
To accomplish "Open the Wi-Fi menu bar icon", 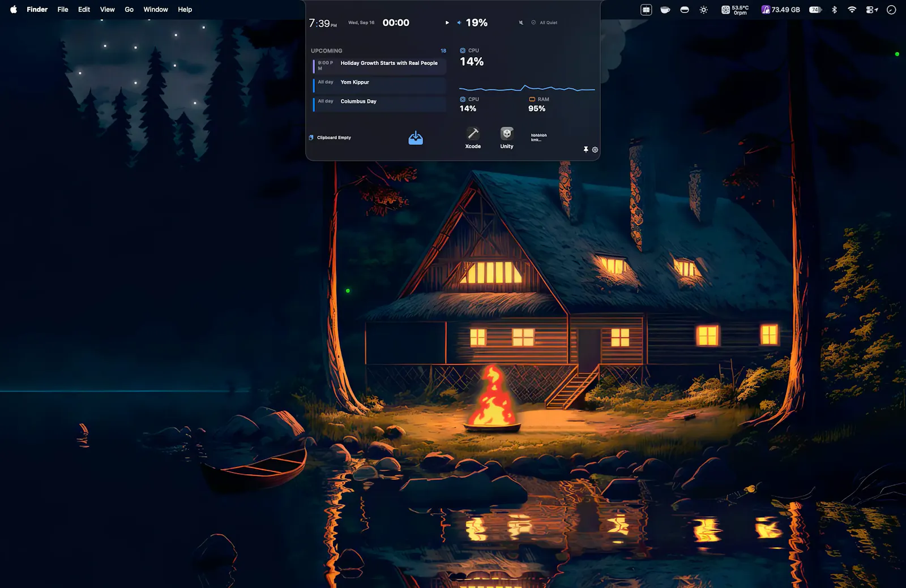I will pyautogui.click(x=852, y=10).
